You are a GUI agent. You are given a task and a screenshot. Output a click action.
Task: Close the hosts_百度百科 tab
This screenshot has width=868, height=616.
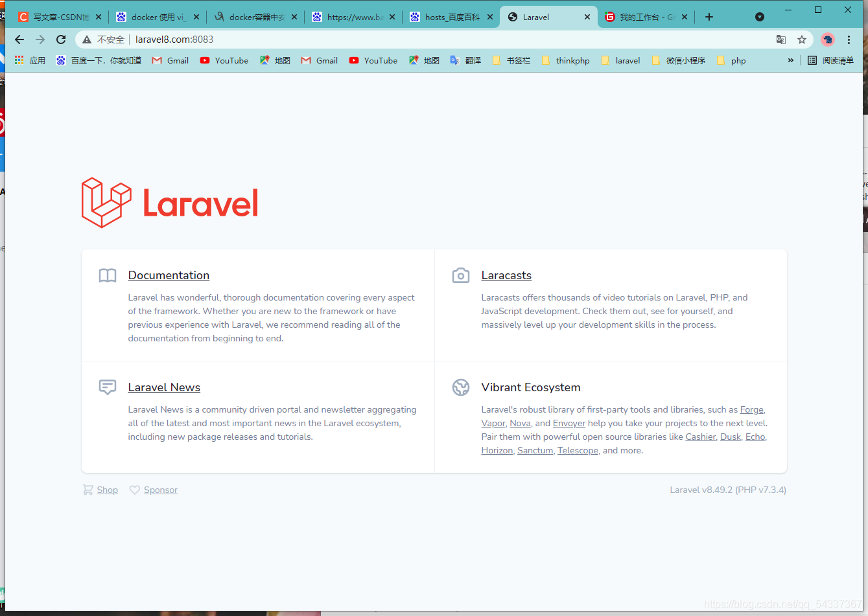(489, 17)
